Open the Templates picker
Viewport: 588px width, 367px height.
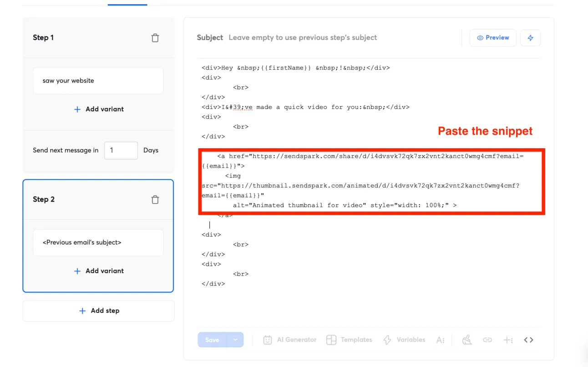pyautogui.click(x=350, y=340)
